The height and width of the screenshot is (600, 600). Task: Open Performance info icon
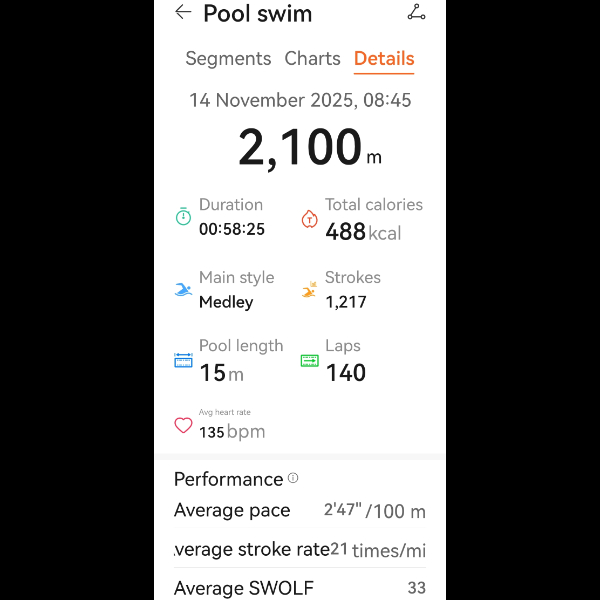pos(293,478)
